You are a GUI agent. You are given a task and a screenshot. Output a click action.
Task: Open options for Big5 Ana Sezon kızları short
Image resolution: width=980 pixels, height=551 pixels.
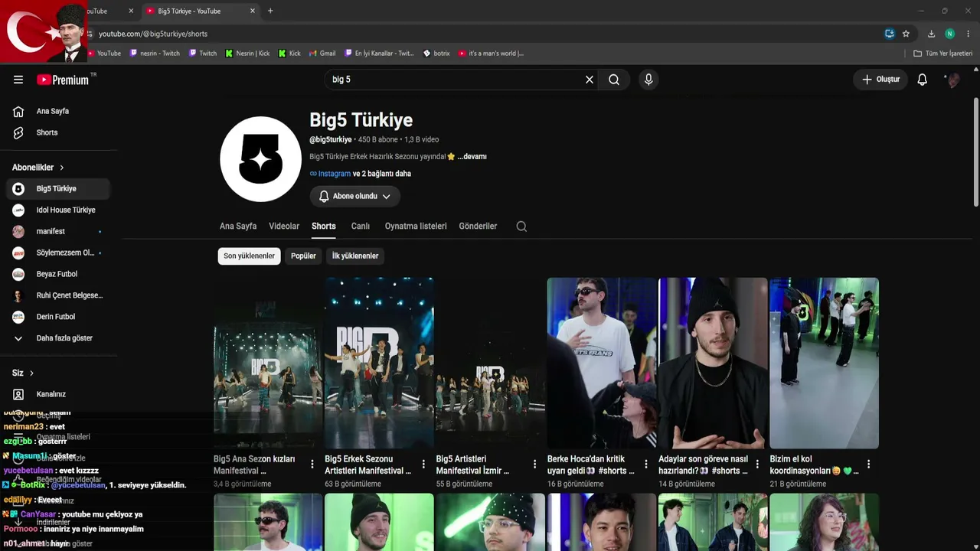pyautogui.click(x=312, y=464)
